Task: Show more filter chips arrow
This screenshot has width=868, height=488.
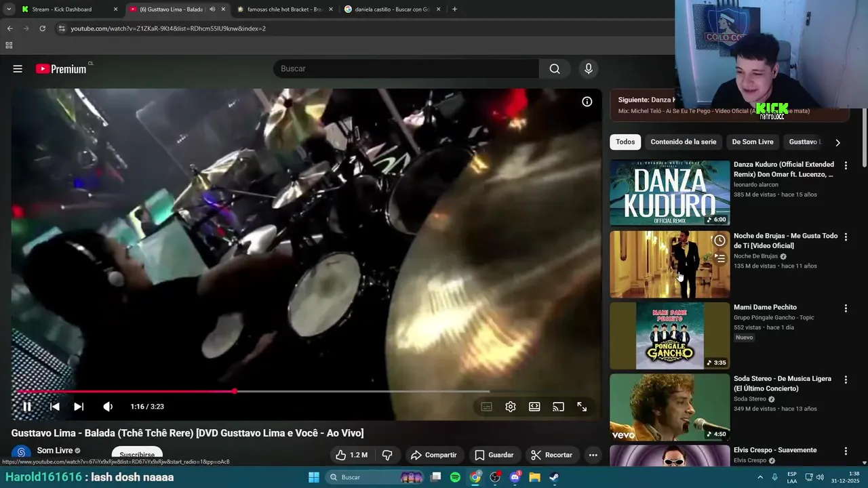Action: (x=837, y=142)
